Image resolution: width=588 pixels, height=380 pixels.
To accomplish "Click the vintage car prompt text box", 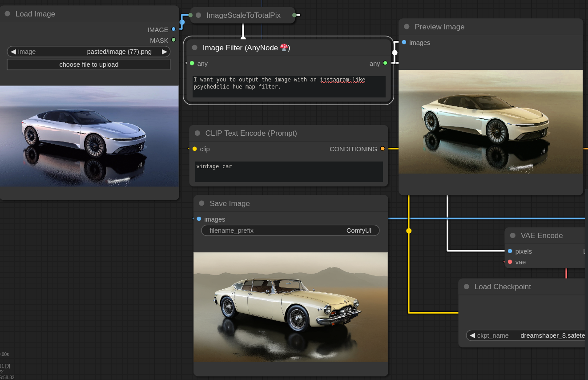I will tap(289, 171).
